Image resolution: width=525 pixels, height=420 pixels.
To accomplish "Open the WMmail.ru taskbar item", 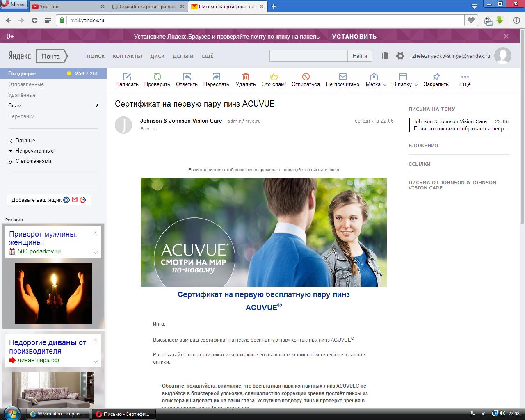I will coord(58,414).
